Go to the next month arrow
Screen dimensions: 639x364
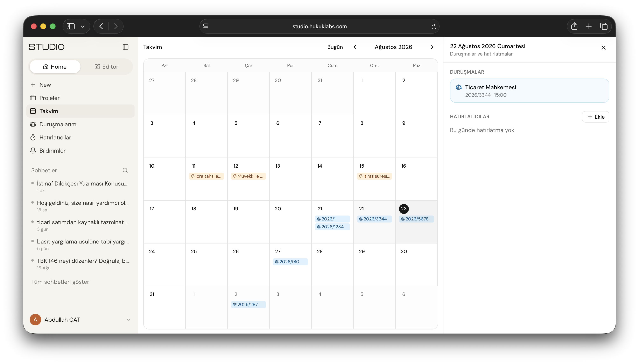(x=432, y=47)
